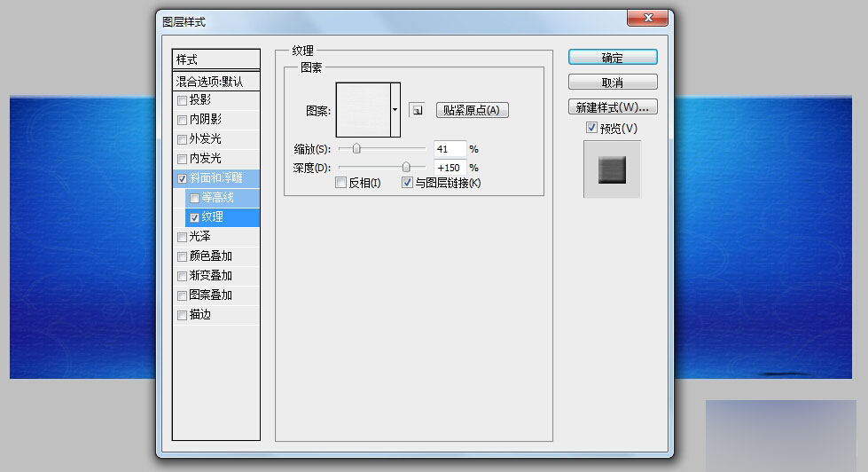This screenshot has height=472, width=868.
Task: Click the new preset from pattern icon
Action: pyautogui.click(x=418, y=110)
